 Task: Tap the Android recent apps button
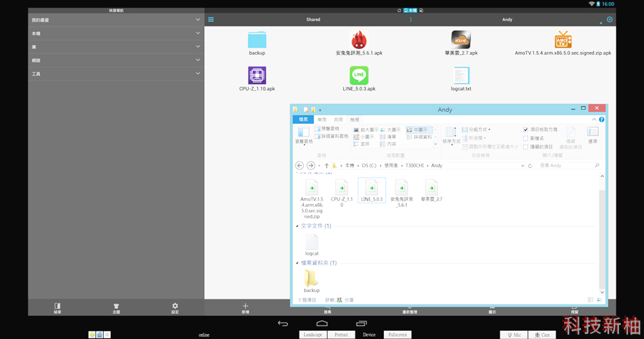click(361, 324)
